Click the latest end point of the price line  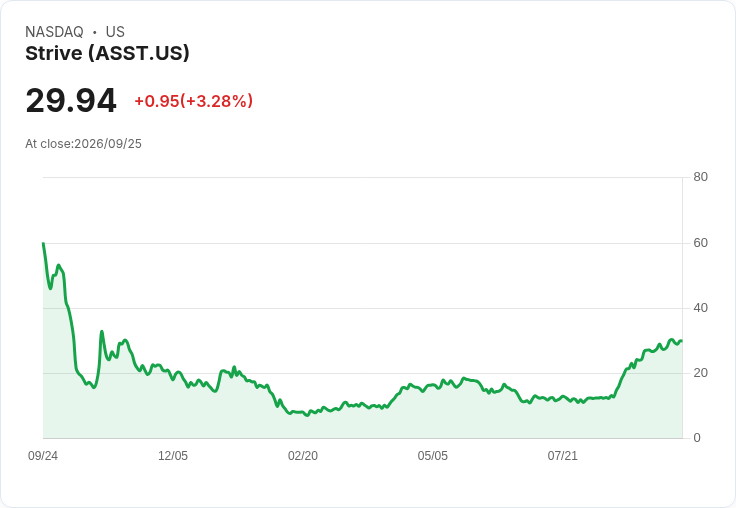coord(682,341)
